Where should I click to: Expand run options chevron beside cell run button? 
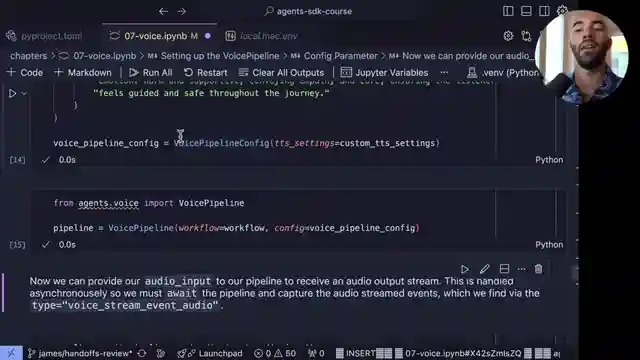pos(24,93)
